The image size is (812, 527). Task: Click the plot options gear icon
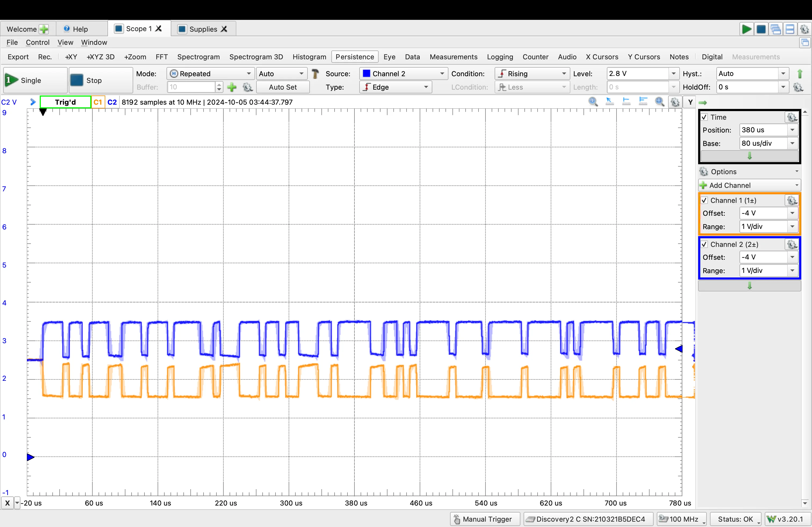point(675,102)
